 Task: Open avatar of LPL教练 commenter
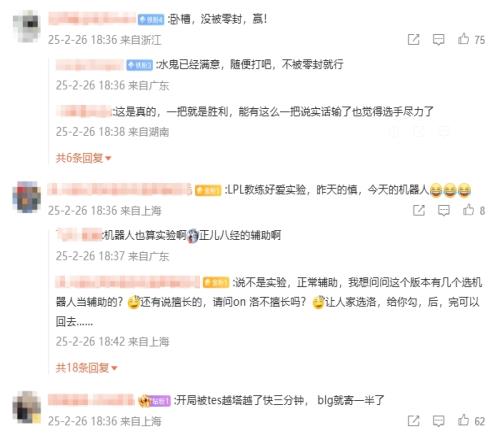click(x=27, y=197)
